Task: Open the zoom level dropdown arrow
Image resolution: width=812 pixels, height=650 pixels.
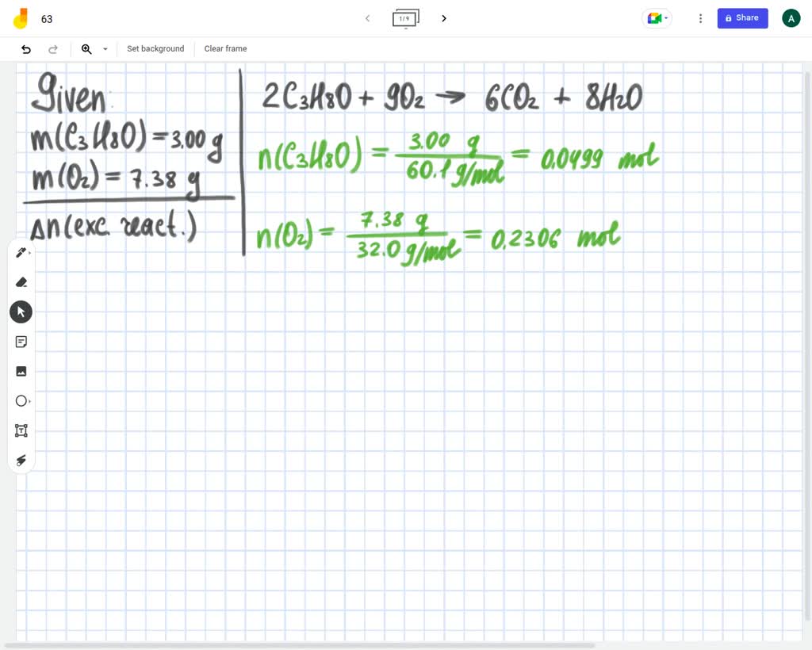Action: click(x=105, y=49)
